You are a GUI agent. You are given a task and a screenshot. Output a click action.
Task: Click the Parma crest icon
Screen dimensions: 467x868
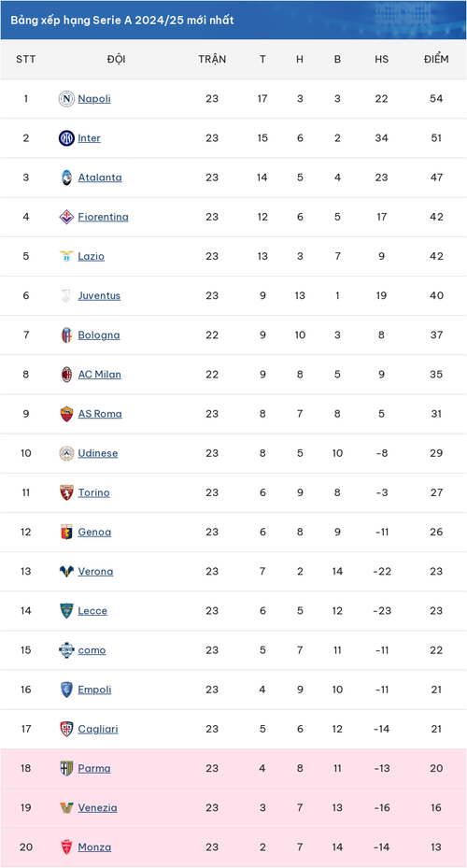coord(66,768)
